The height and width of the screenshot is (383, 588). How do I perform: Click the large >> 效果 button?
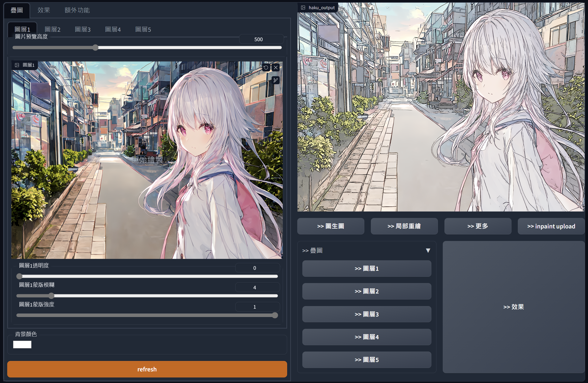click(x=513, y=307)
